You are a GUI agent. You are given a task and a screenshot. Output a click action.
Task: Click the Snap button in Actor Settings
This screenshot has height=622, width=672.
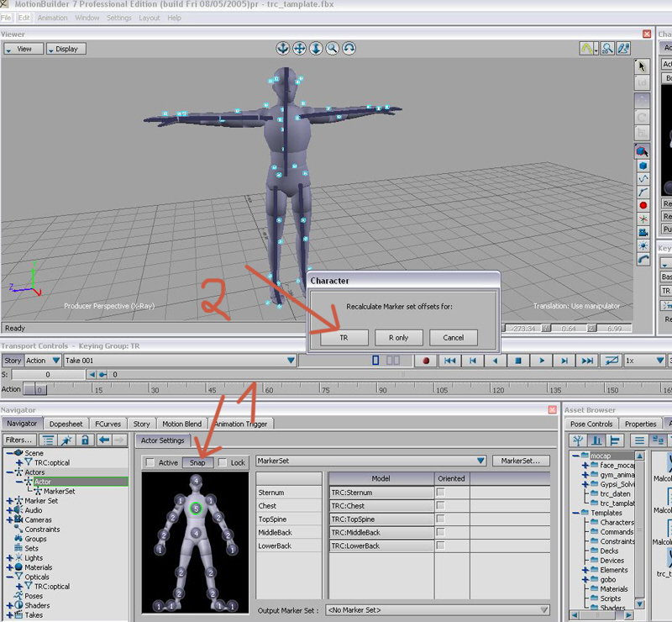click(197, 462)
